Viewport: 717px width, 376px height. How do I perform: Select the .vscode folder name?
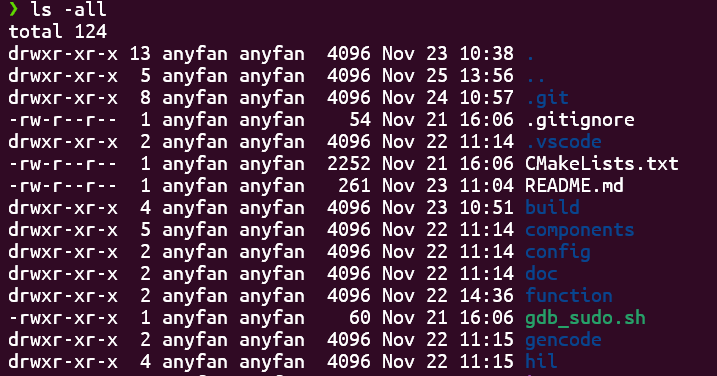[563, 141]
